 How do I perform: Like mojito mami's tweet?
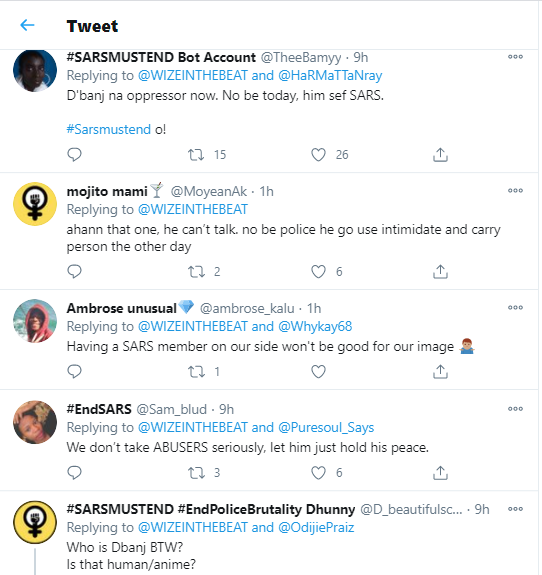pyautogui.click(x=318, y=272)
